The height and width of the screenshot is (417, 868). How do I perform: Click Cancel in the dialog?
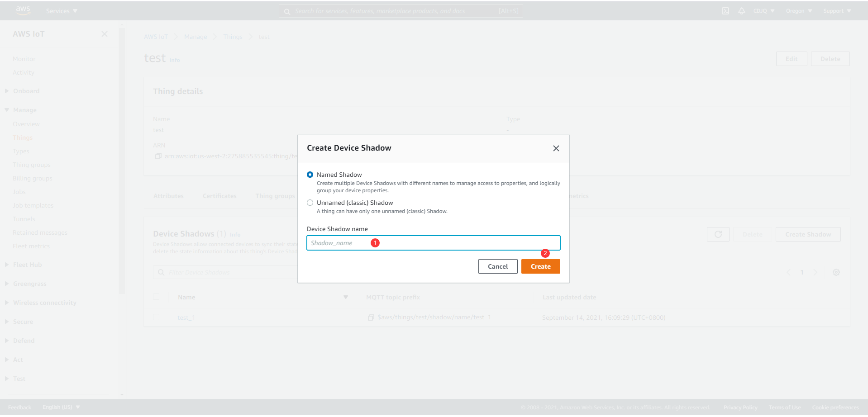pos(498,266)
